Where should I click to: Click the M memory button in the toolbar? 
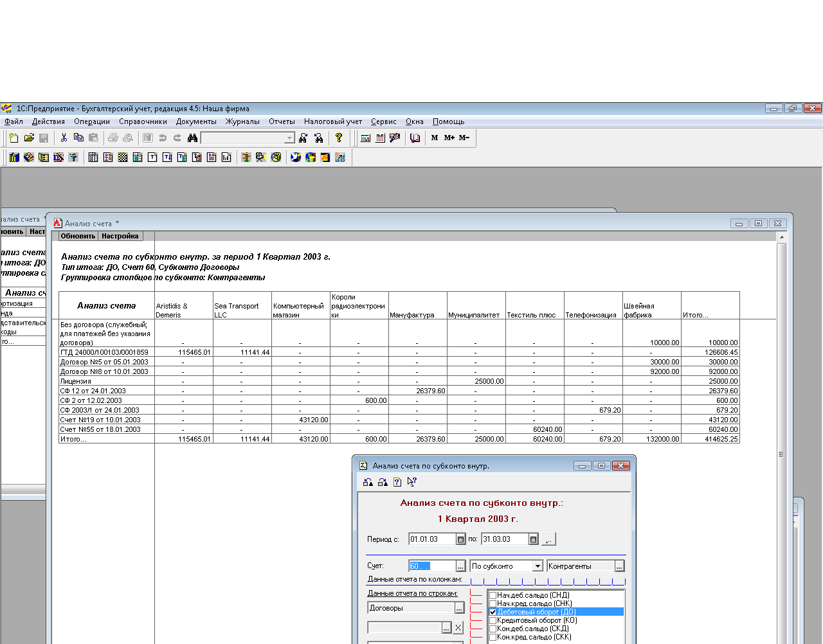coord(435,138)
